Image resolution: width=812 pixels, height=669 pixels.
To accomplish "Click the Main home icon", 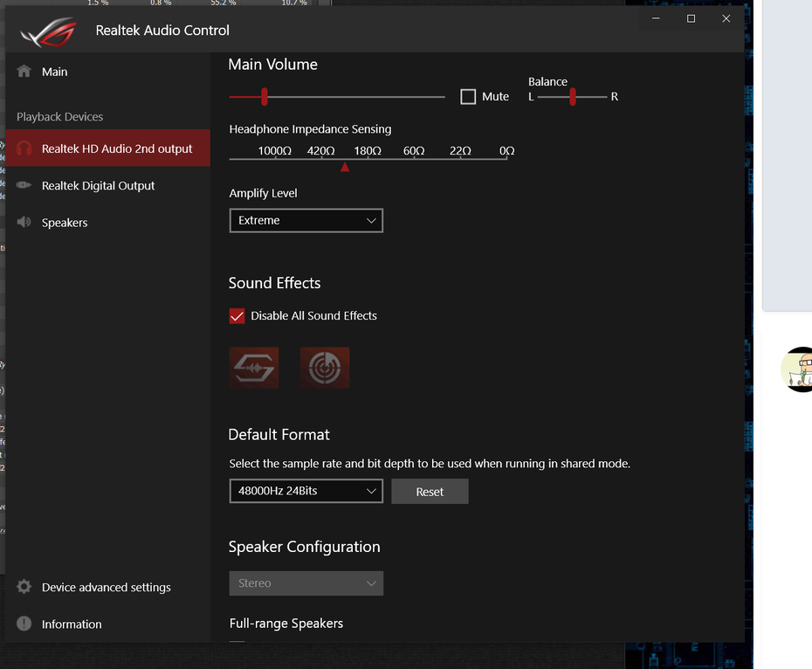I will pyautogui.click(x=24, y=72).
